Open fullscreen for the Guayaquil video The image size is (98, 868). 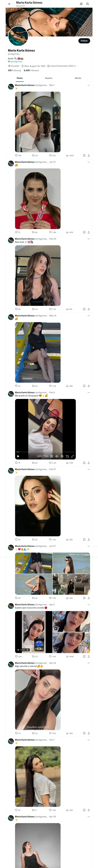pyautogui.click(x=72, y=456)
